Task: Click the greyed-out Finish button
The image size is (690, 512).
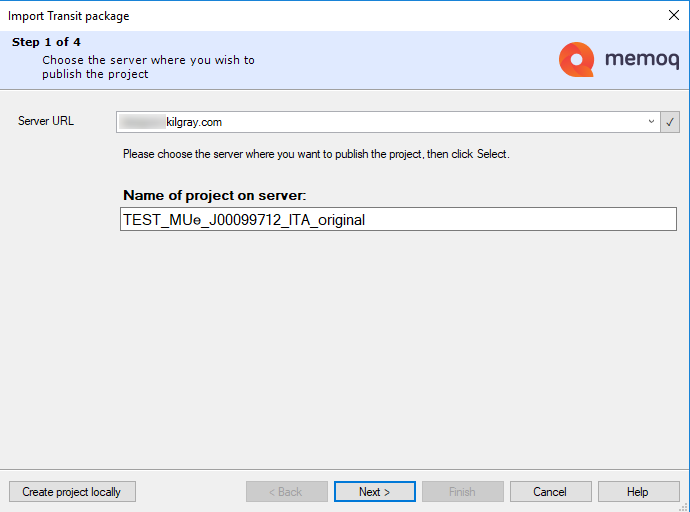Action: pos(462,492)
